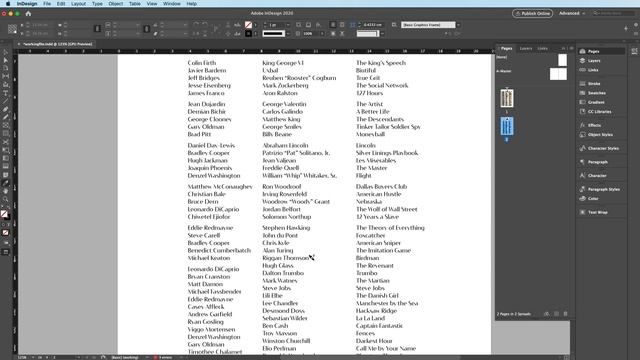
Task: Click the reference point locator grid
Action: (x=12, y=29)
